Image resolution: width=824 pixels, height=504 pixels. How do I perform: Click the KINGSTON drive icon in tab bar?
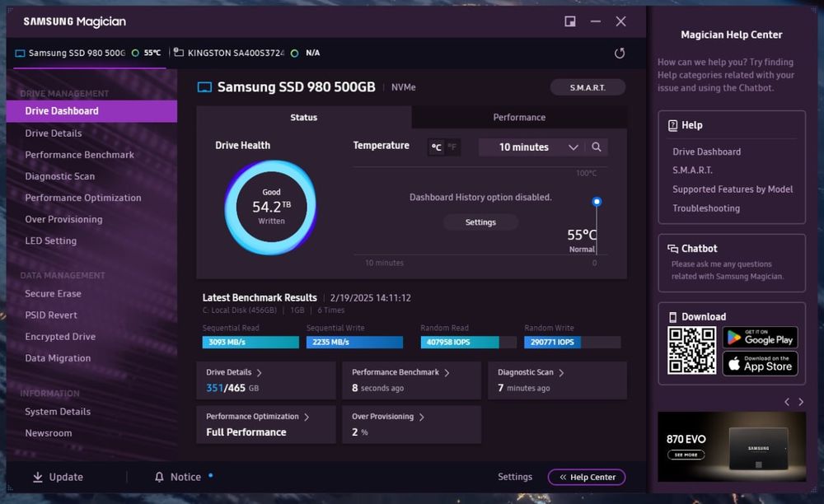point(179,53)
